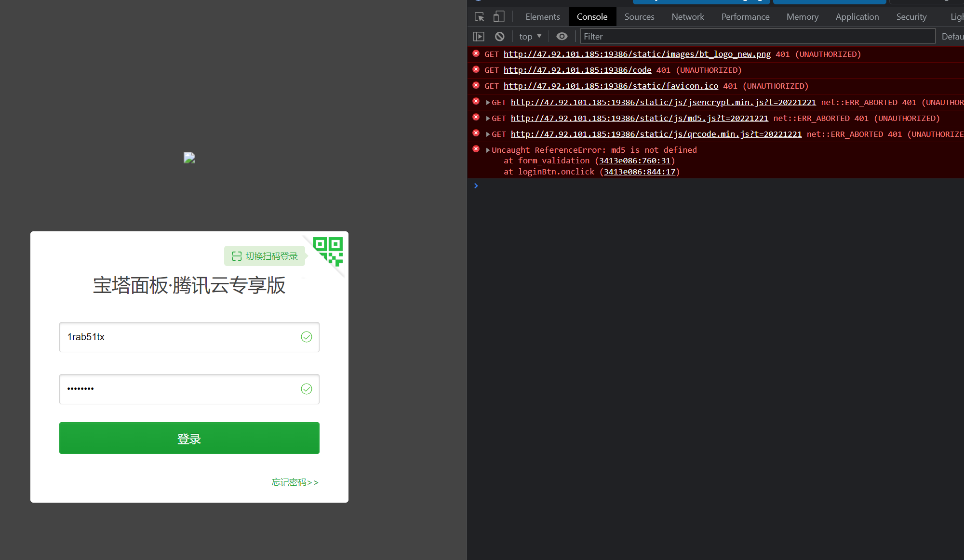Open the /code request URL link

577,70
